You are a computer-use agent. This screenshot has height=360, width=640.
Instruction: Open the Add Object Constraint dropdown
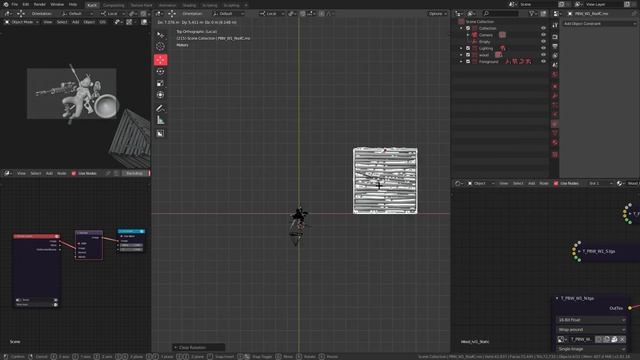click(599, 24)
